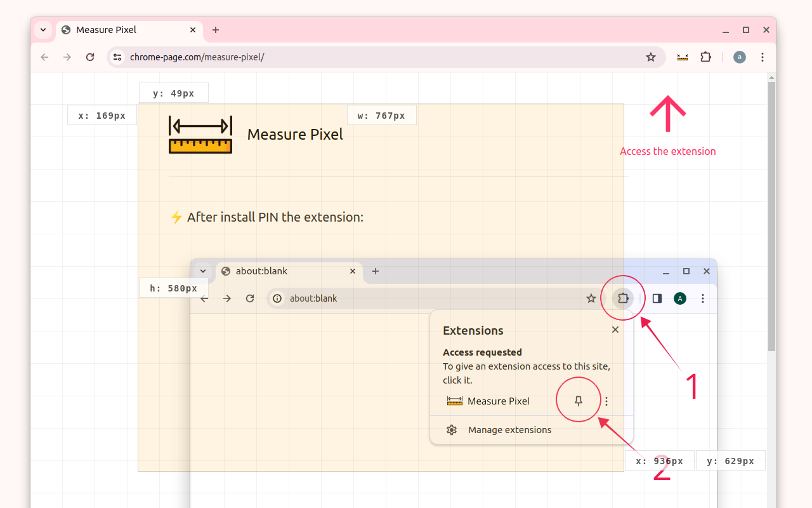View site information icon in address bar
The image size is (812, 508).
click(117, 57)
